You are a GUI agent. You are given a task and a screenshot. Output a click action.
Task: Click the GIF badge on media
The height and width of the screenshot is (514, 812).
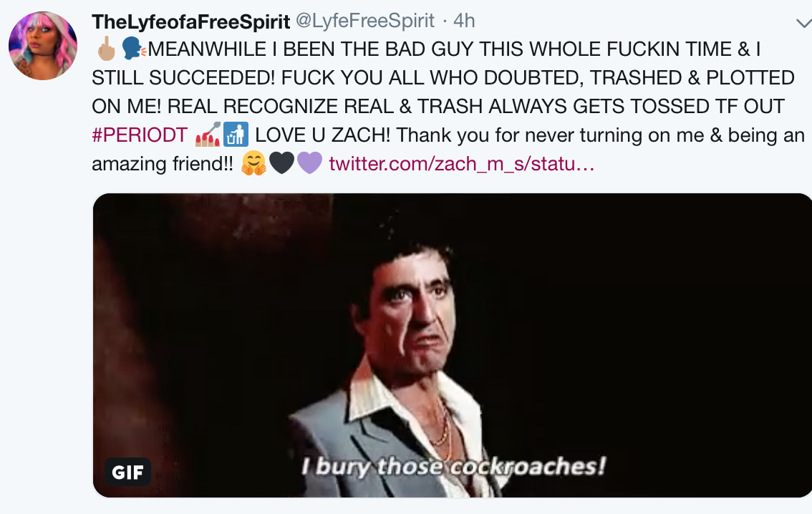(128, 472)
